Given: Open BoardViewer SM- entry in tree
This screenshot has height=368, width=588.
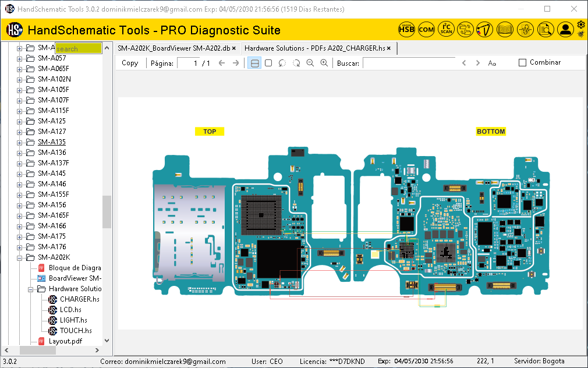Looking at the screenshot, I should 75,278.
